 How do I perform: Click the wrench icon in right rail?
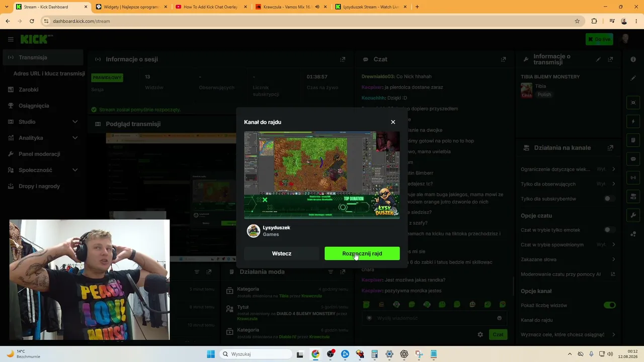(633, 215)
